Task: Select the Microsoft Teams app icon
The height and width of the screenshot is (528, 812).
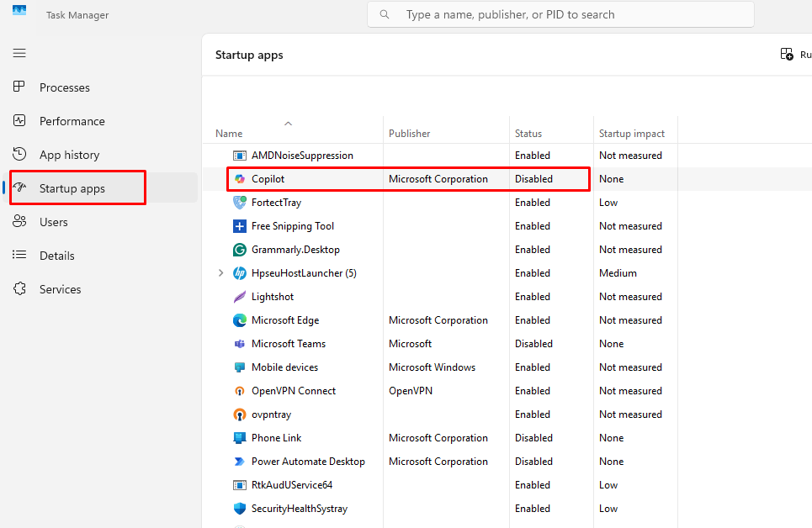Action: (x=238, y=343)
